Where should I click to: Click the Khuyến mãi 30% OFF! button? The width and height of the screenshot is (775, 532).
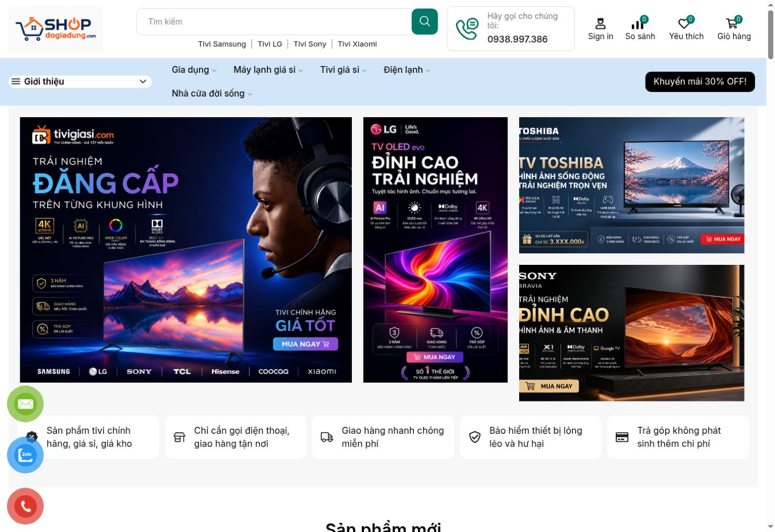pos(700,82)
